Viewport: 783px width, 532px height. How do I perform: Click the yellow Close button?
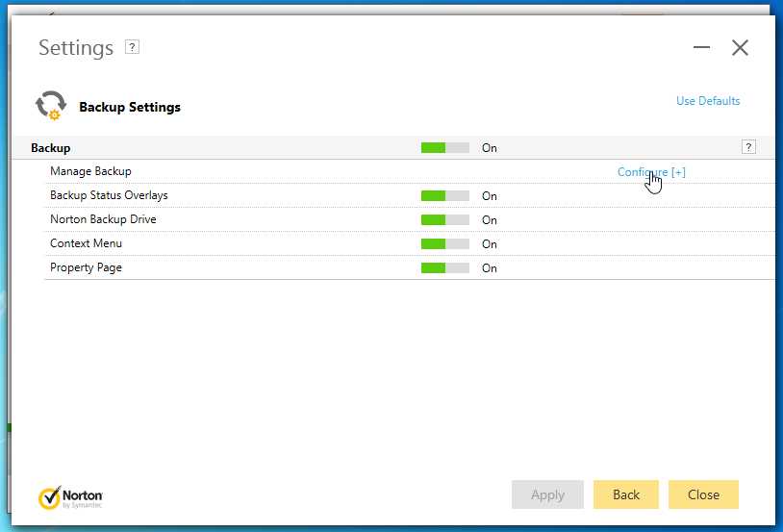[703, 494]
